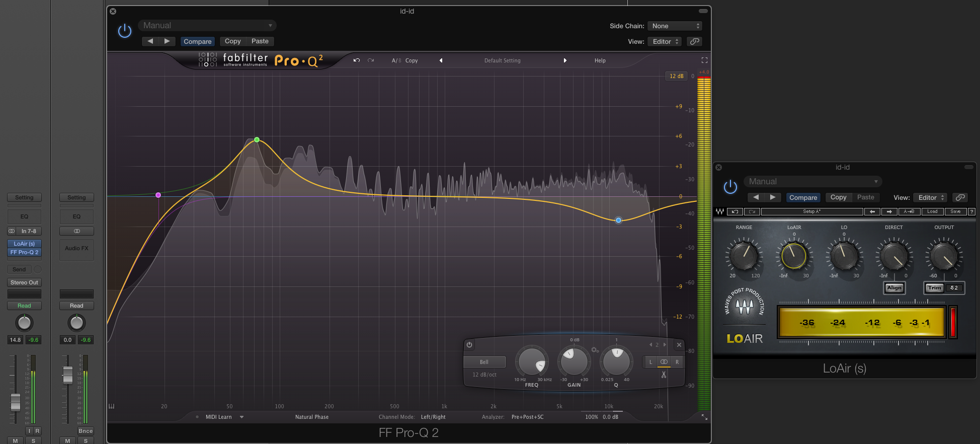980x444 pixels.
Task: Delete band with the X icon
Action: [x=679, y=345]
